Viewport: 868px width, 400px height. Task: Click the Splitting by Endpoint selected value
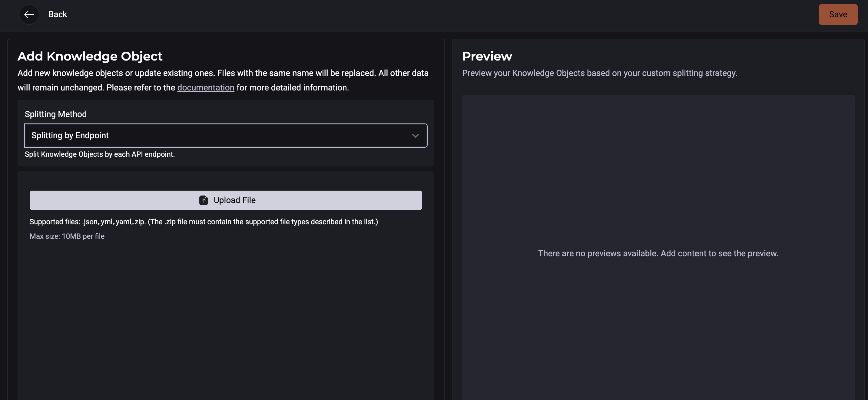[x=70, y=135]
